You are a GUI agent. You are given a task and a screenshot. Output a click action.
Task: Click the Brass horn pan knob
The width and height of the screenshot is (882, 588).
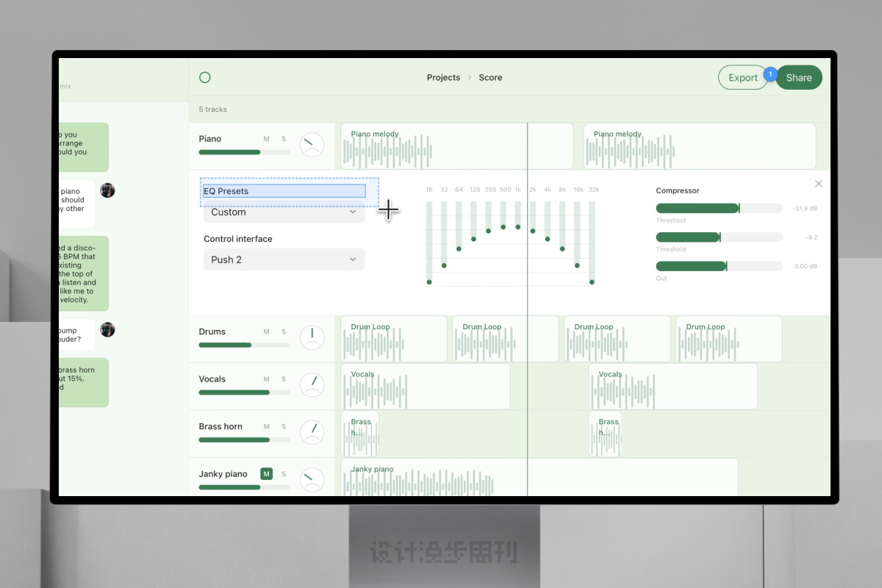(x=312, y=432)
